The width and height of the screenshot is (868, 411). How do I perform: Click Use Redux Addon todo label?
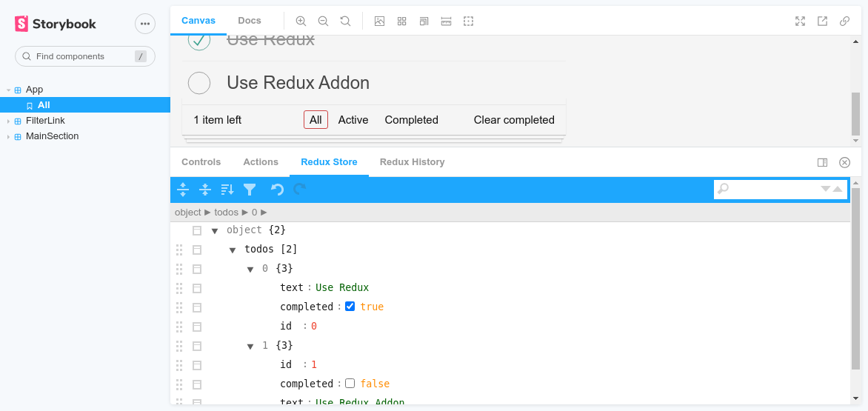coord(298,83)
